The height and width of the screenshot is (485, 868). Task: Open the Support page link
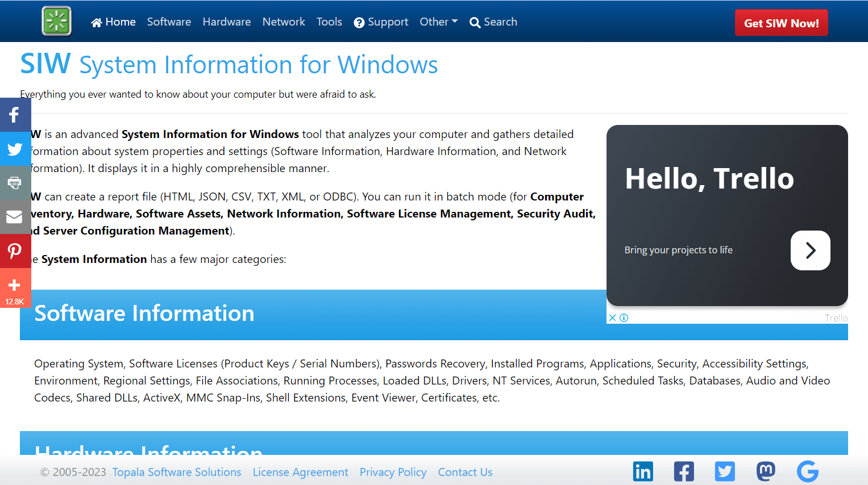click(381, 22)
